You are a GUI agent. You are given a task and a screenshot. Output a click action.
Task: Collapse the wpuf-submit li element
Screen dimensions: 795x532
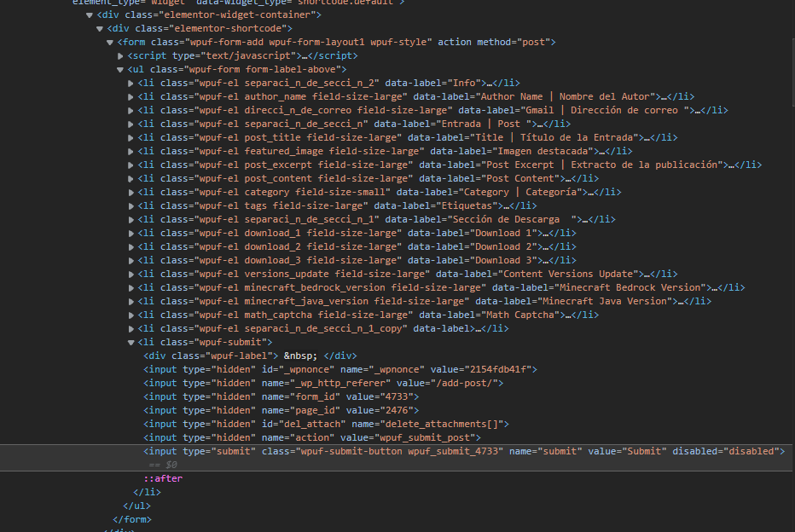130,342
